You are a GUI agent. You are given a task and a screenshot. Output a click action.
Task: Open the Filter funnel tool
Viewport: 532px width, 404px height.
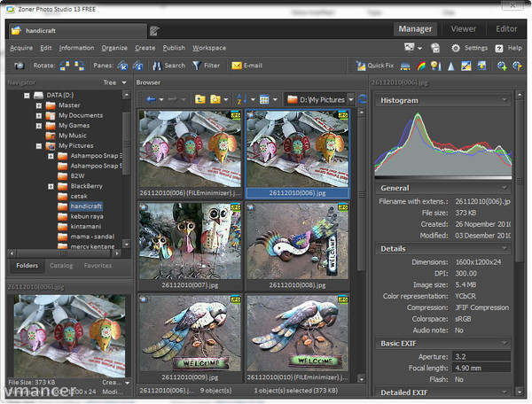pyautogui.click(x=206, y=66)
